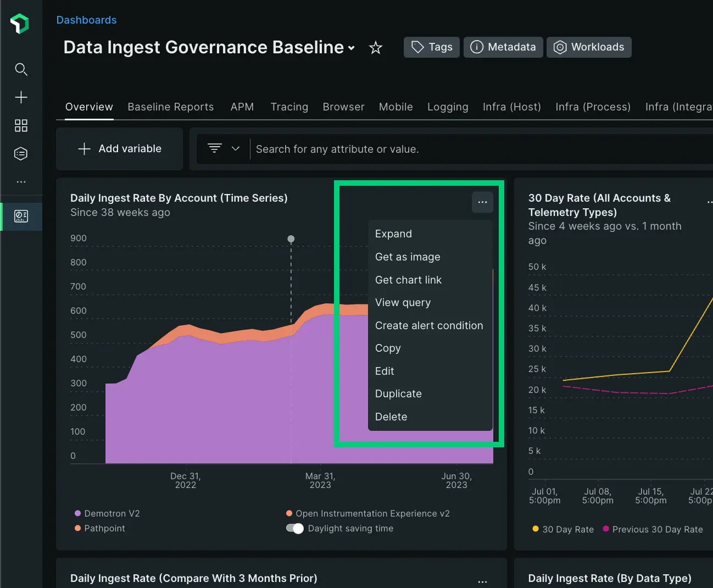The height and width of the screenshot is (588, 713).
Task: Favorite the dashboard with star icon
Action: [x=376, y=48]
